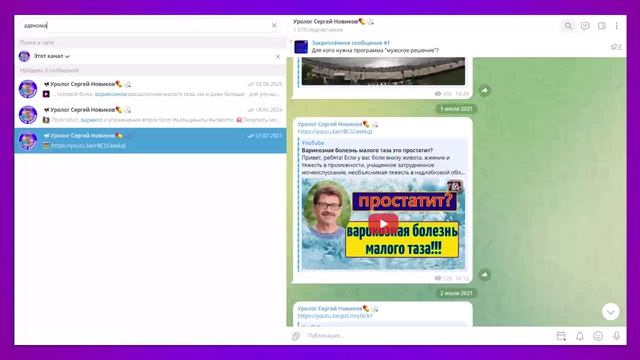Viewport: 640px width, 360px height.
Task: Open the pinned messages list icon
Action: (x=616, y=47)
